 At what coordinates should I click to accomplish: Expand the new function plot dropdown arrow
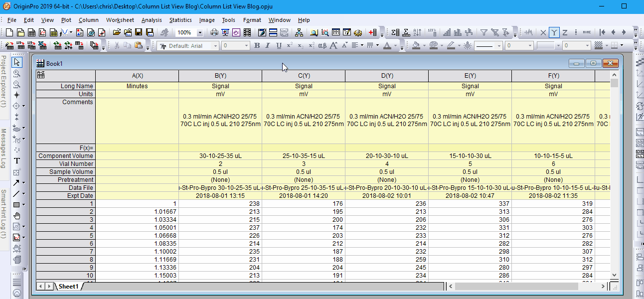71,32
